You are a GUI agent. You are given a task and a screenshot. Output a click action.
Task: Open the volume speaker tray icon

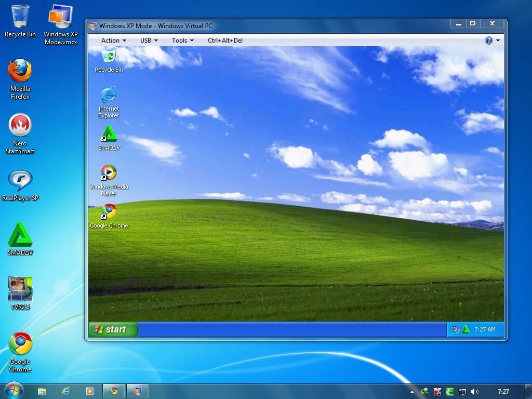(475, 392)
